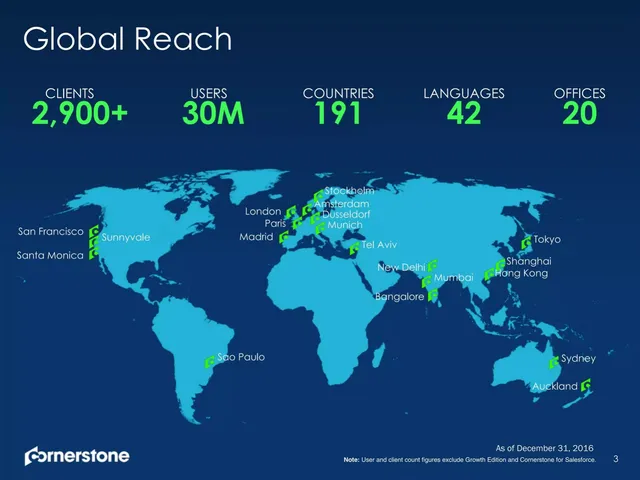Select the '2,900+' clients figure
The image size is (640, 480).
(x=80, y=113)
